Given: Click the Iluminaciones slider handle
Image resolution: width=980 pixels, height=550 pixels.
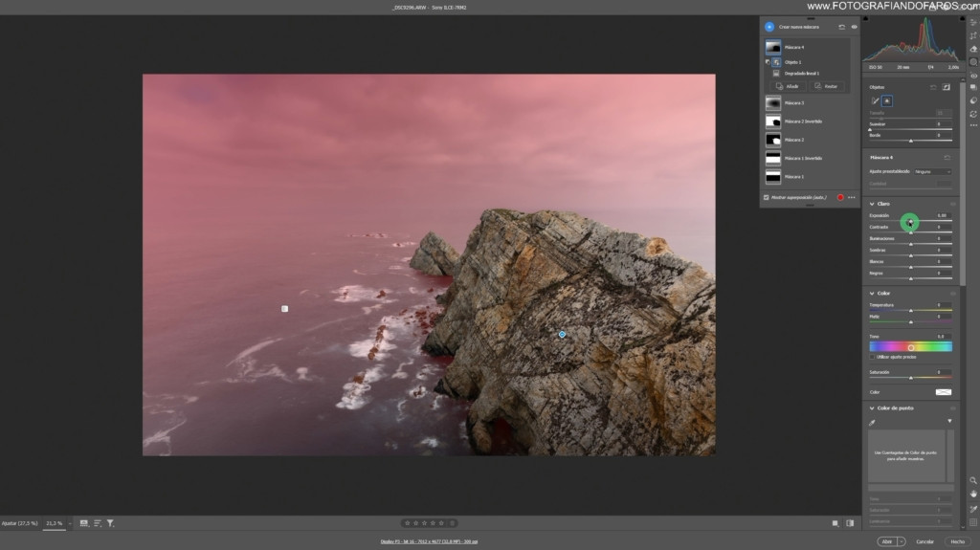Looking at the screenshot, I should pos(911,244).
